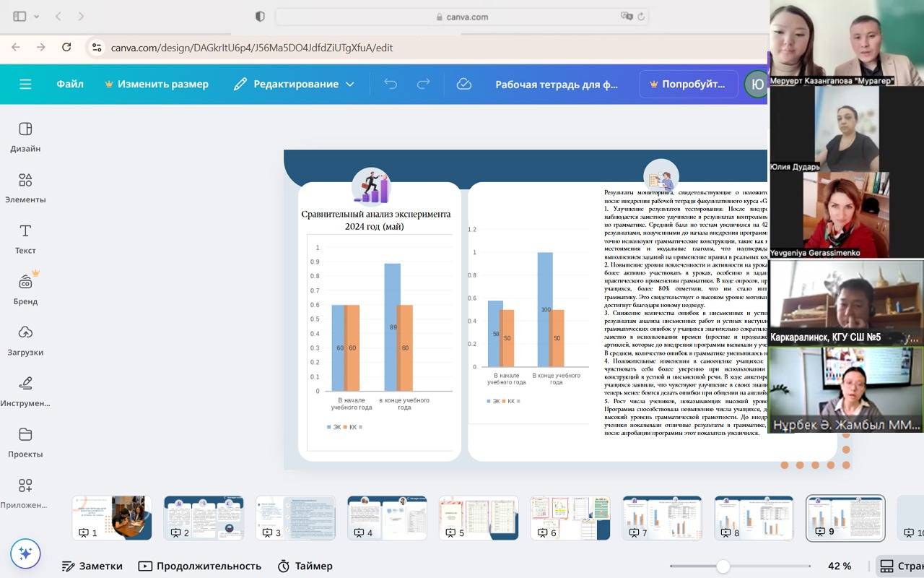Screen dimensions: 924x578
Task: Reload via Safari address bar icon
Action: [x=641, y=16]
